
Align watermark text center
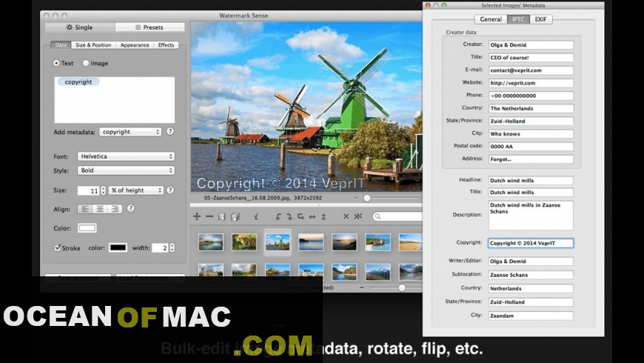pos(100,209)
